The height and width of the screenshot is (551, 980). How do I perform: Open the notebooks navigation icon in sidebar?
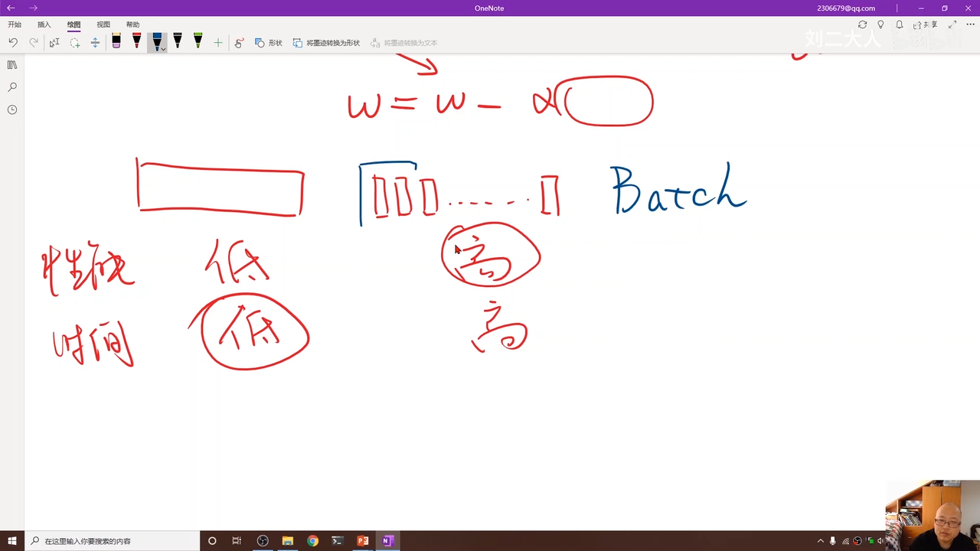coord(12,65)
